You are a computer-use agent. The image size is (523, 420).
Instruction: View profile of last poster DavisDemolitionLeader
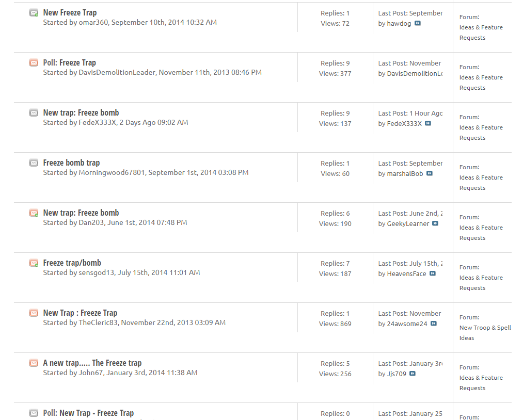[415, 73]
